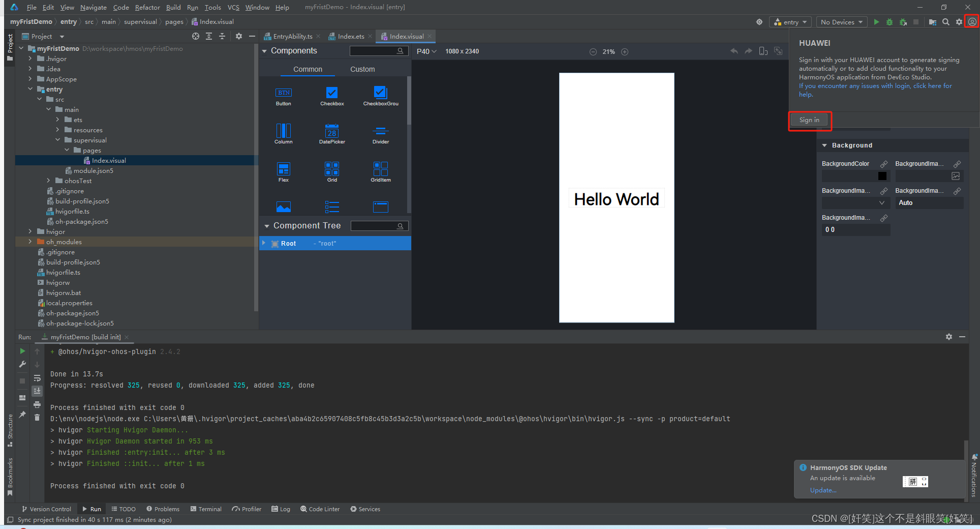The height and width of the screenshot is (529, 980).
Task: Open the Terminal tool window
Action: click(206, 509)
